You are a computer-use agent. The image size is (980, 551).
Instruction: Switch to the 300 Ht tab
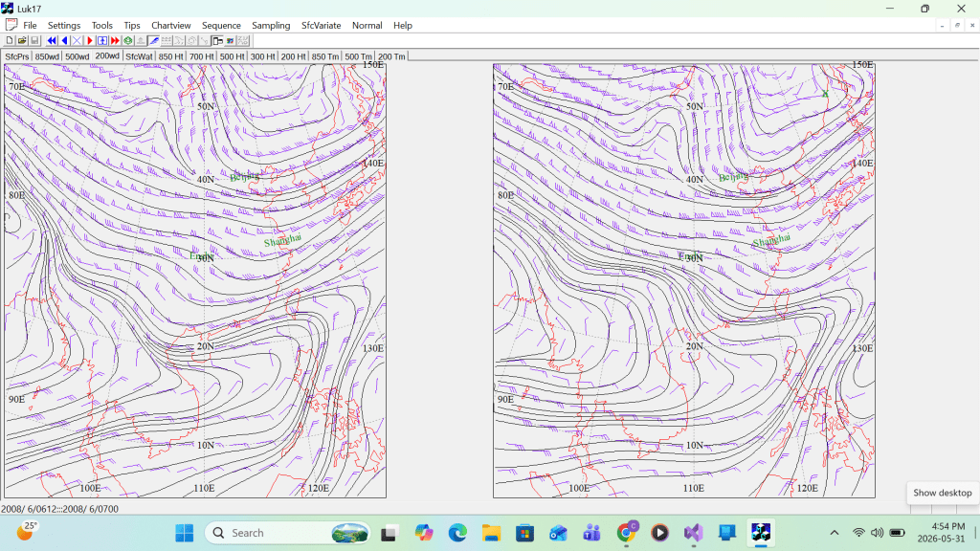(262, 56)
